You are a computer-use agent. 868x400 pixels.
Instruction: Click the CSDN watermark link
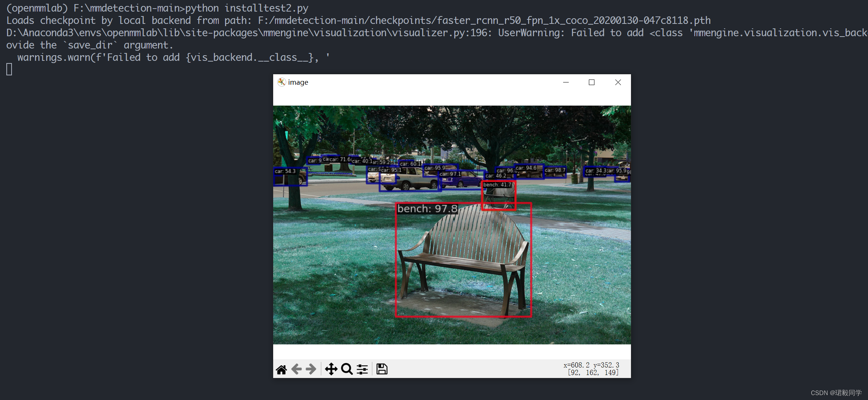(x=836, y=393)
